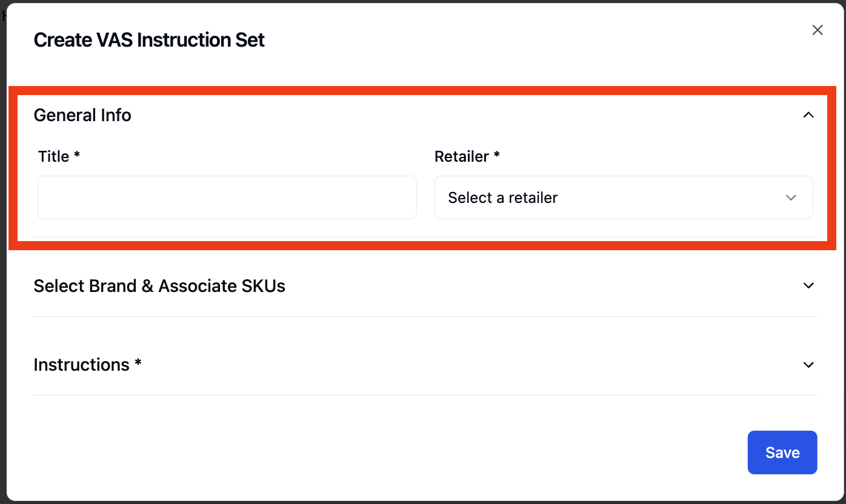
Task: Expand the Instructions section chevron
Action: pyautogui.click(x=808, y=365)
